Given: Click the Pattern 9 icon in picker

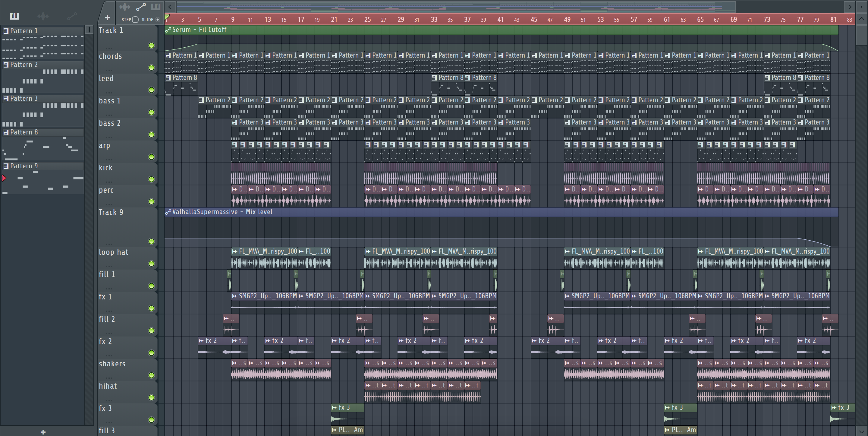Looking at the screenshot, I should click(x=6, y=166).
